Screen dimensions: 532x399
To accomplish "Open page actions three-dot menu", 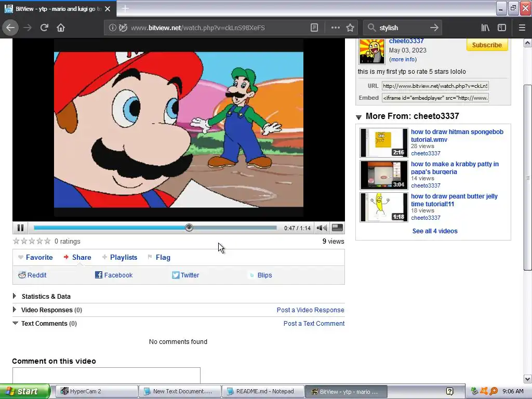I will [335, 28].
